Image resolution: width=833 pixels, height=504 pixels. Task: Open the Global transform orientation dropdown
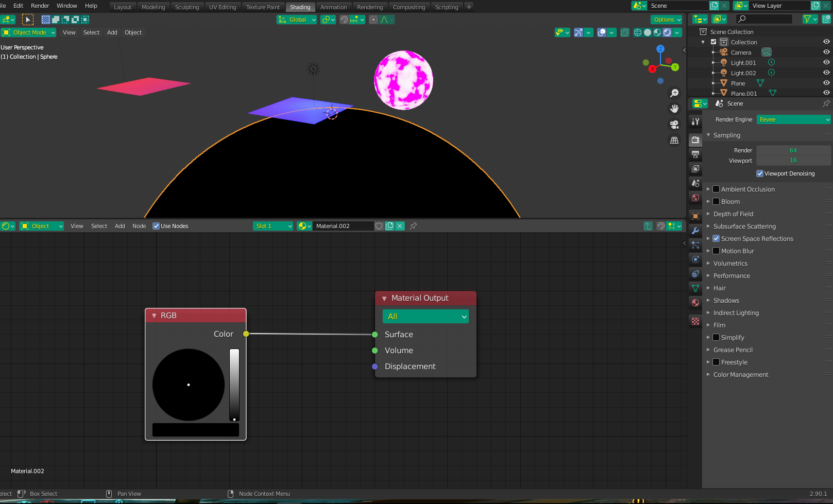tap(297, 20)
